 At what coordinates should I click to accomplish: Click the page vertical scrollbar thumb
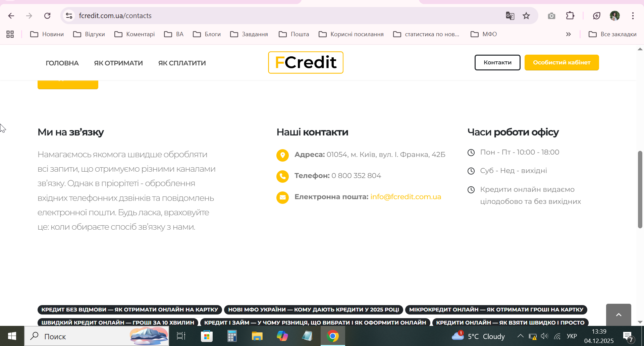(640, 189)
